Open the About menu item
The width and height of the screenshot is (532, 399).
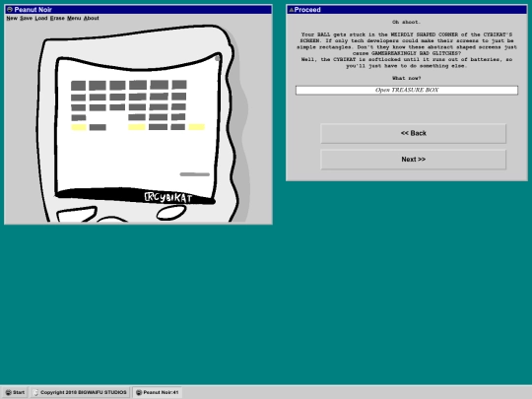(92, 19)
